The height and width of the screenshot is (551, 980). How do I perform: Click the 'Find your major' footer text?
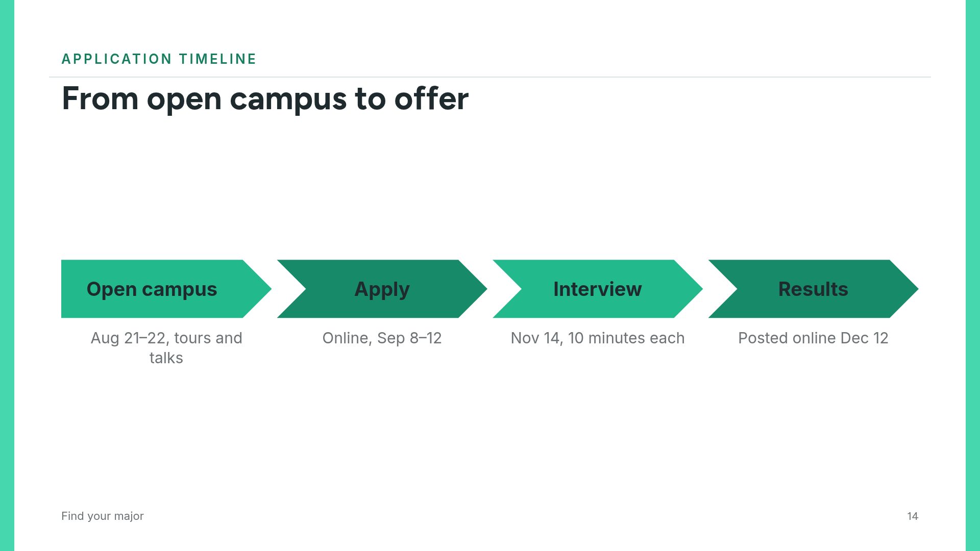[x=103, y=516]
